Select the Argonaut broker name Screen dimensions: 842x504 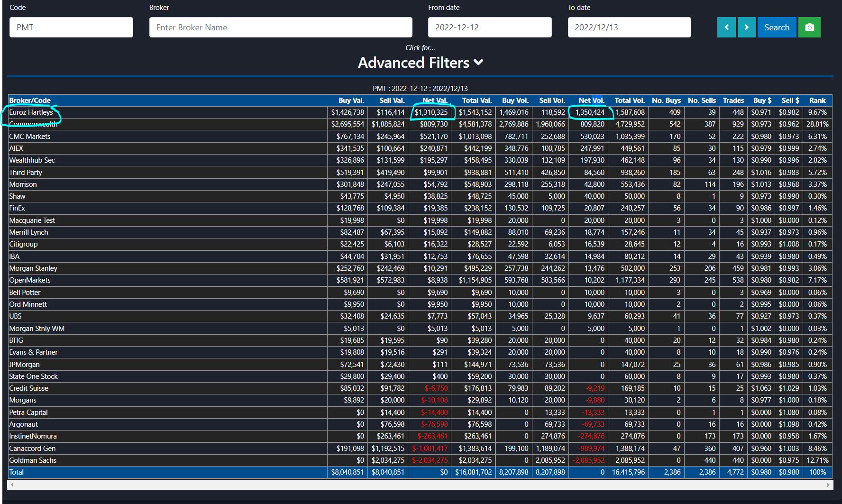pos(23,424)
